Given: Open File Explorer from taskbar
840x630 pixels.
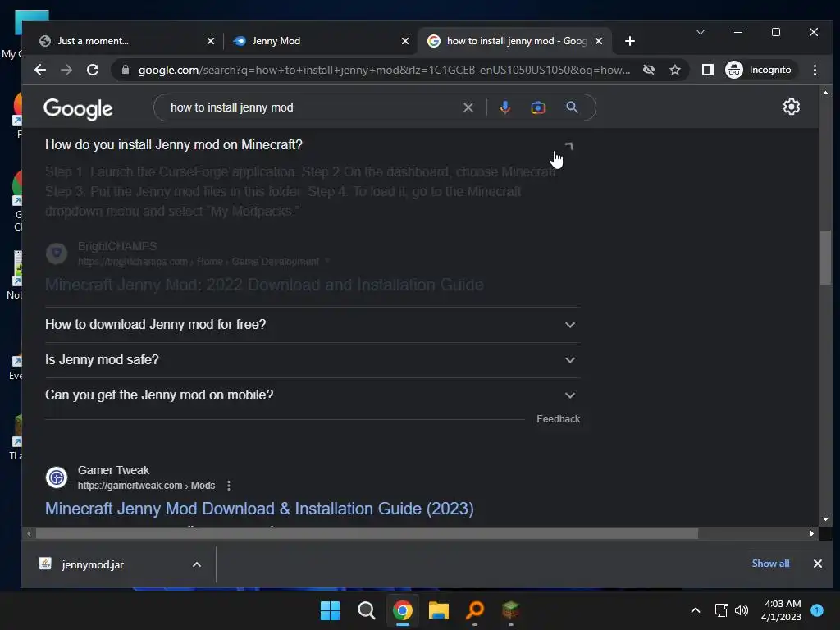Looking at the screenshot, I should [x=438, y=610].
